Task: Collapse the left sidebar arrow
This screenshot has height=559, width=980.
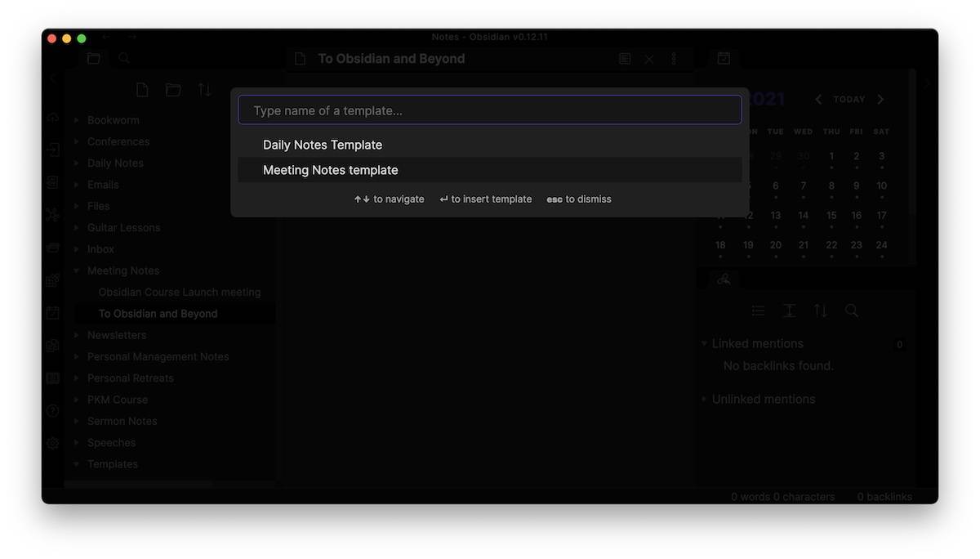Action: 53,78
